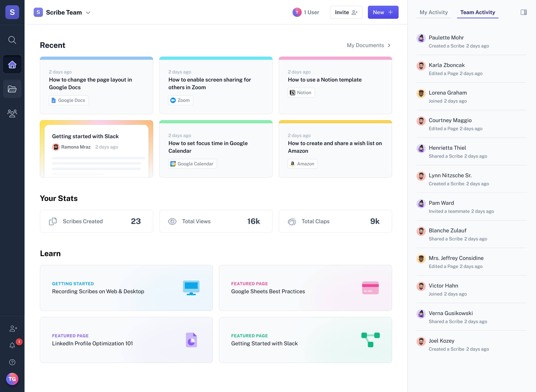The width and height of the screenshot is (536, 392).
Task: Click the Amazon app tag
Action: point(303,164)
